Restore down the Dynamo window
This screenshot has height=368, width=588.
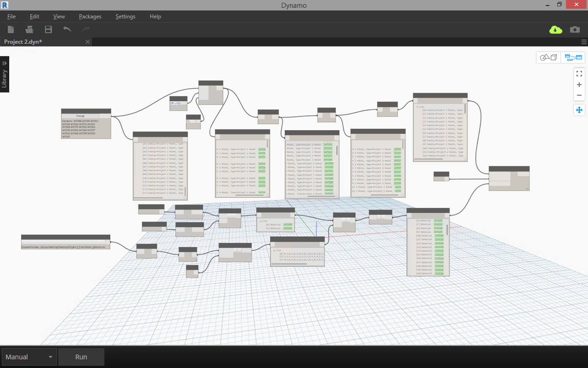click(x=559, y=4)
